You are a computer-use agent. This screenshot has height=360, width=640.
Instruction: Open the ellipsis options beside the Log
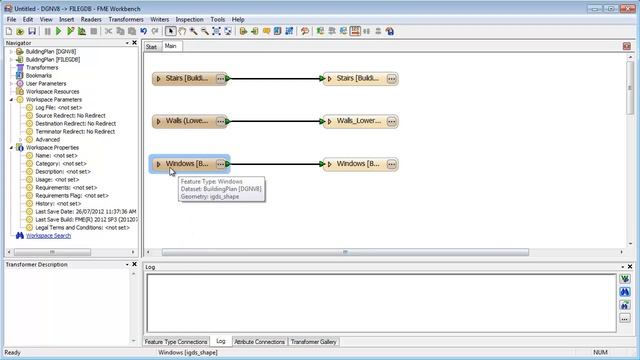625,318
